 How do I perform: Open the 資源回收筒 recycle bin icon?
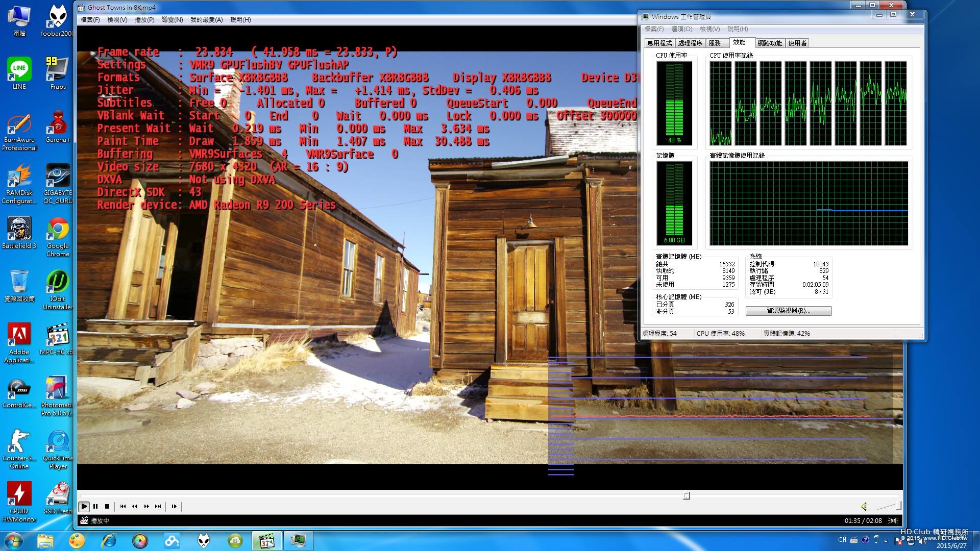[19, 286]
